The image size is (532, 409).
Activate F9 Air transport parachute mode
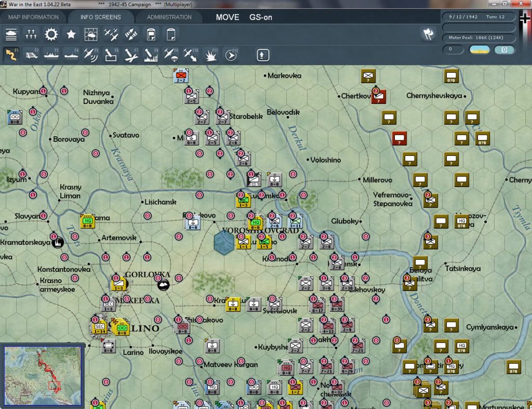pos(171,55)
